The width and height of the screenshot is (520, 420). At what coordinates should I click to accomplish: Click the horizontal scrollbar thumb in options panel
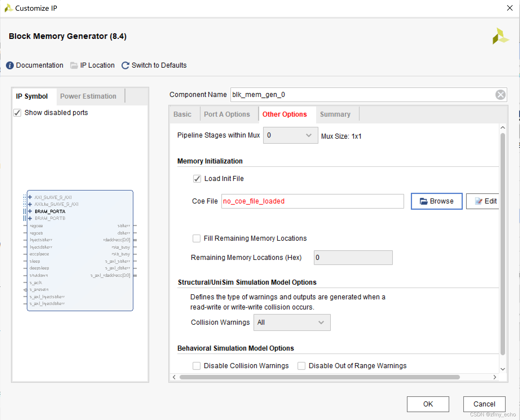(x=320, y=377)
